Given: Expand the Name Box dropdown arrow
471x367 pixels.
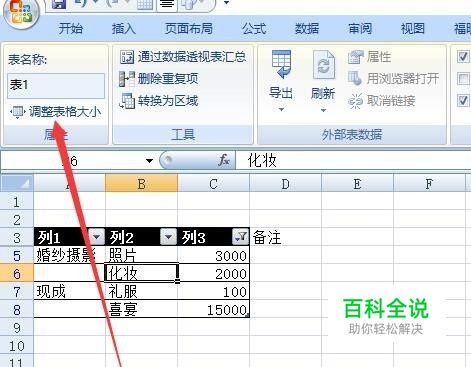Looking at the screenshot, I should pos(150,161).
